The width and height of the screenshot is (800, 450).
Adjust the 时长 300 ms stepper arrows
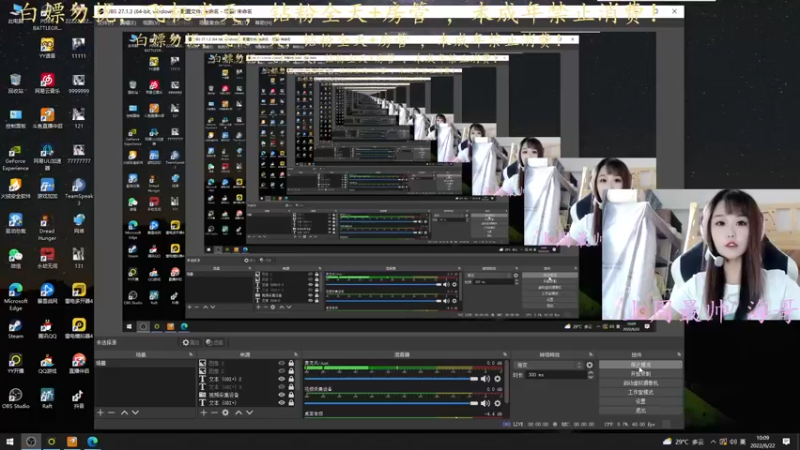(590, 375)
